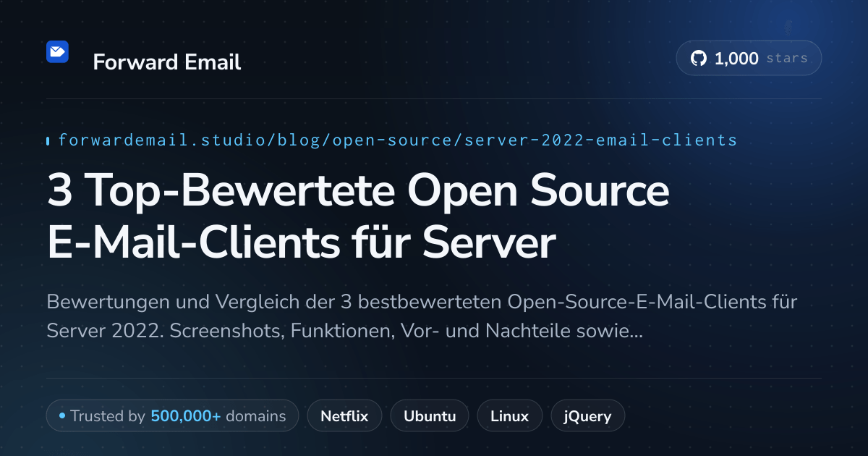Select the jQuery tag pill
This screenshot has width=868, height=456.
click(587, 416)
